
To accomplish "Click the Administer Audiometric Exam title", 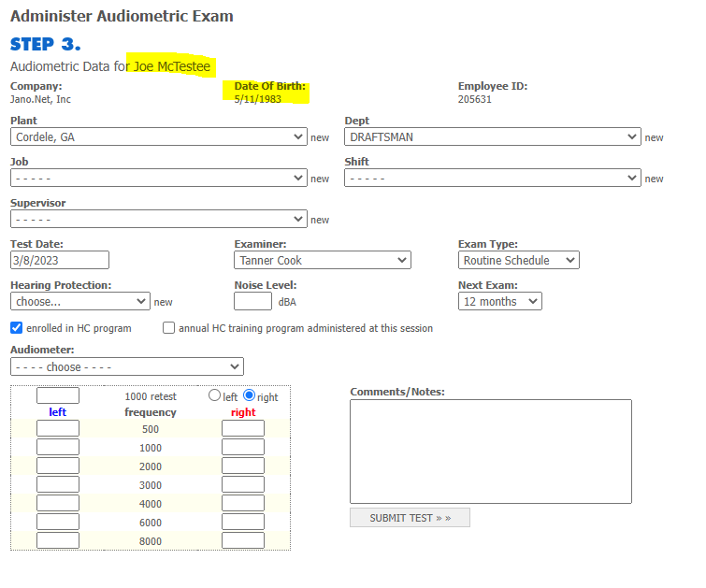I will point(122,16).
